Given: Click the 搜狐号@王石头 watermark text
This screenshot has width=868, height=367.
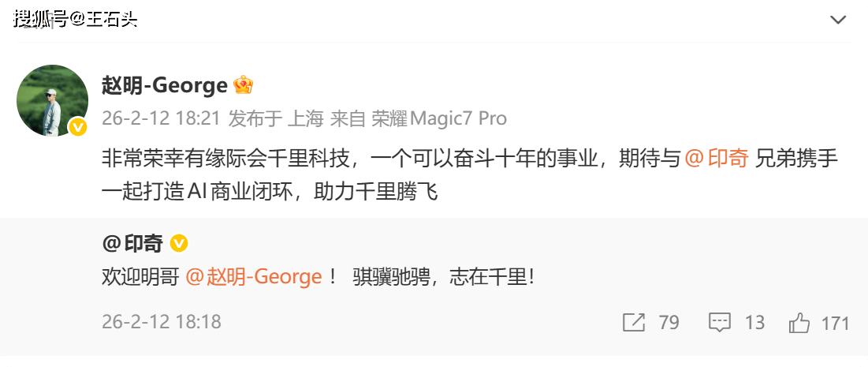Looking at the screenshot, I should pyautogui.click(x=76, y=20).
